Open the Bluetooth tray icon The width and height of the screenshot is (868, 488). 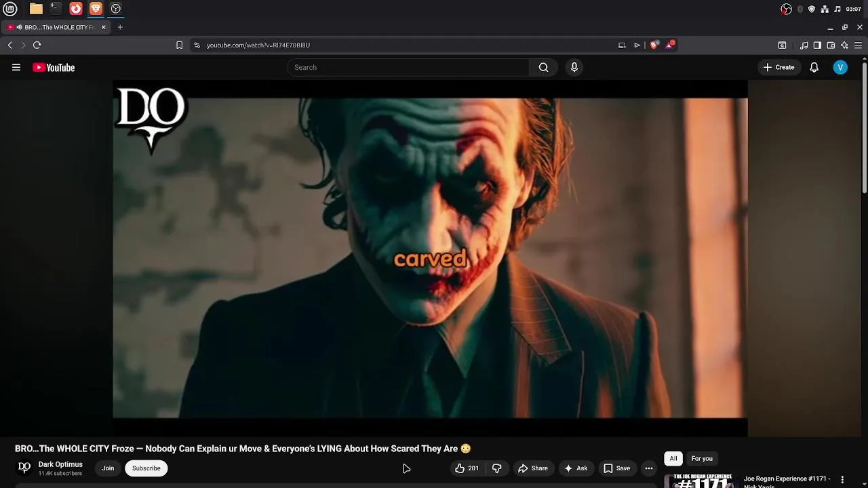pos(800,9)
